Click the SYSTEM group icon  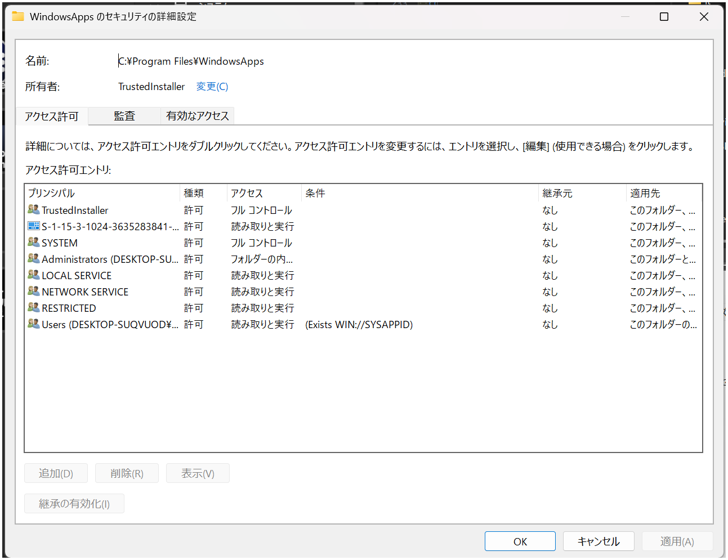point(33,243)
